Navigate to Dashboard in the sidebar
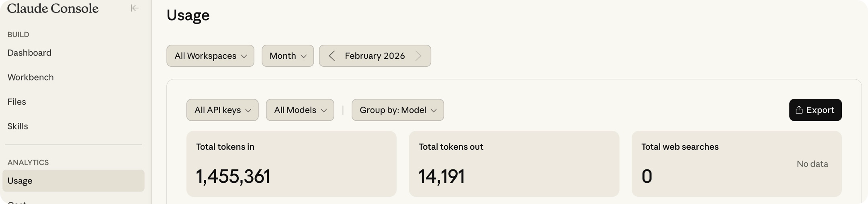 (29, 53)
